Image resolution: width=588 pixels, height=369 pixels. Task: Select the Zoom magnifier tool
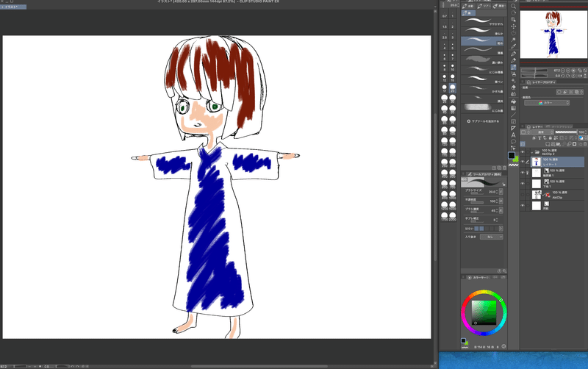[x=513, y=6]
